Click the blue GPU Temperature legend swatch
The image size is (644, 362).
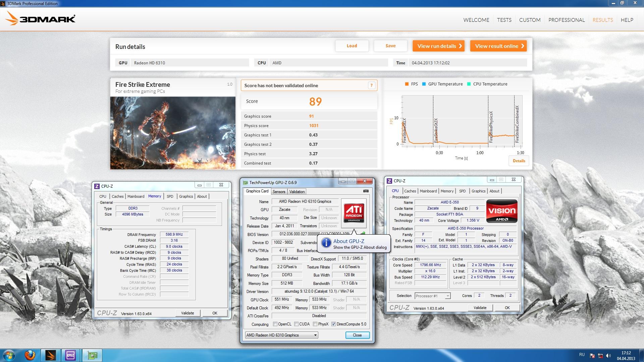coord(424,84)
